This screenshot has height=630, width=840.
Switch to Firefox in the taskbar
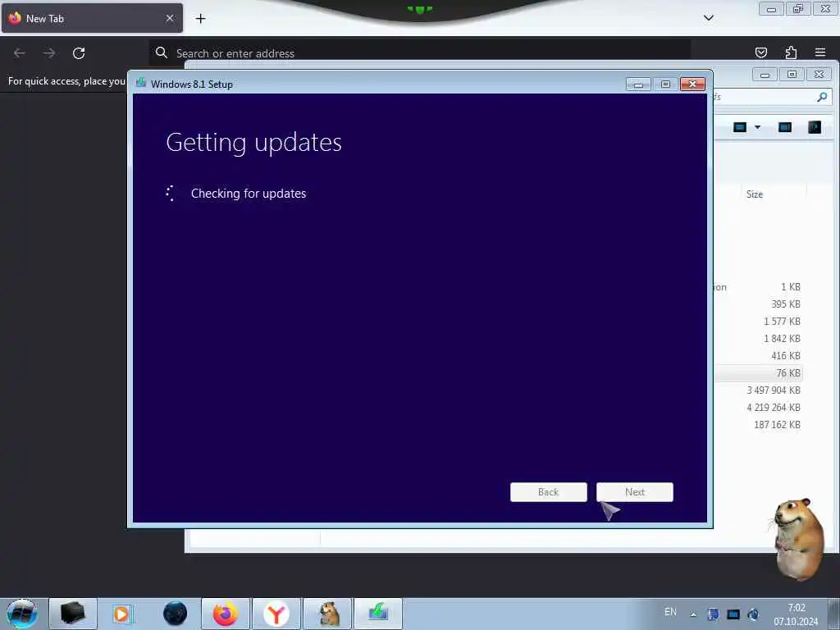pyautogui.click(x=226, y=614)
